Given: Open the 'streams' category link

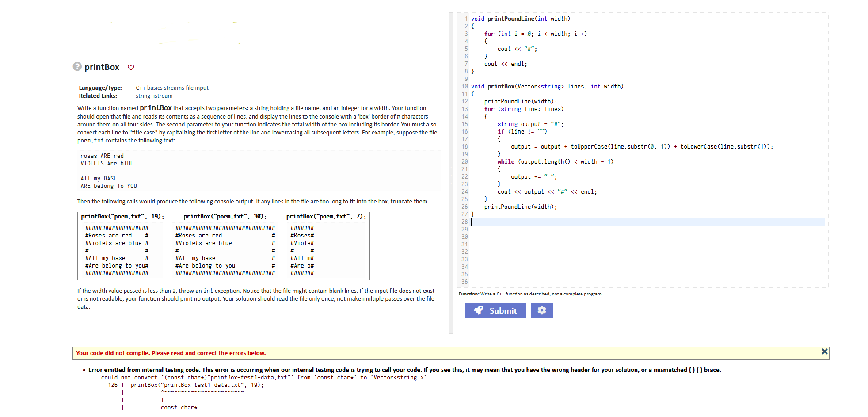Looking at the screenshot, I should click(174, 88).
